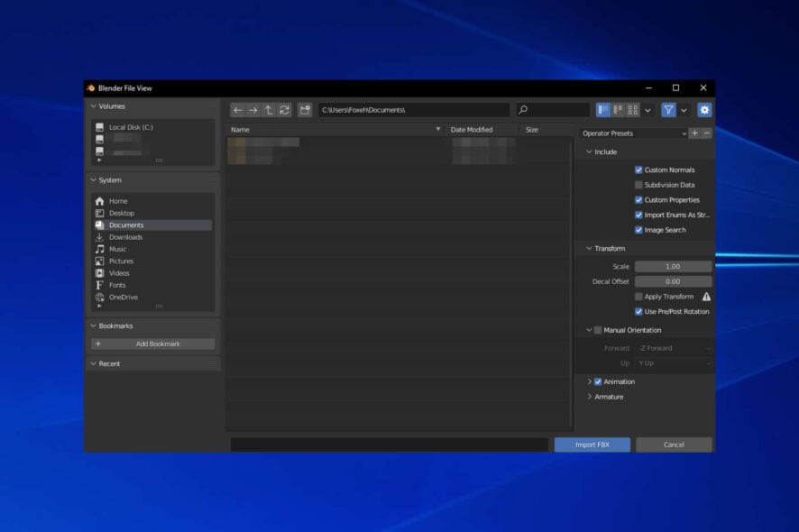Viewport: 799px width, 532px height.
Task: Collapse the Manual Orientation panel
Action: click(589, 330)
